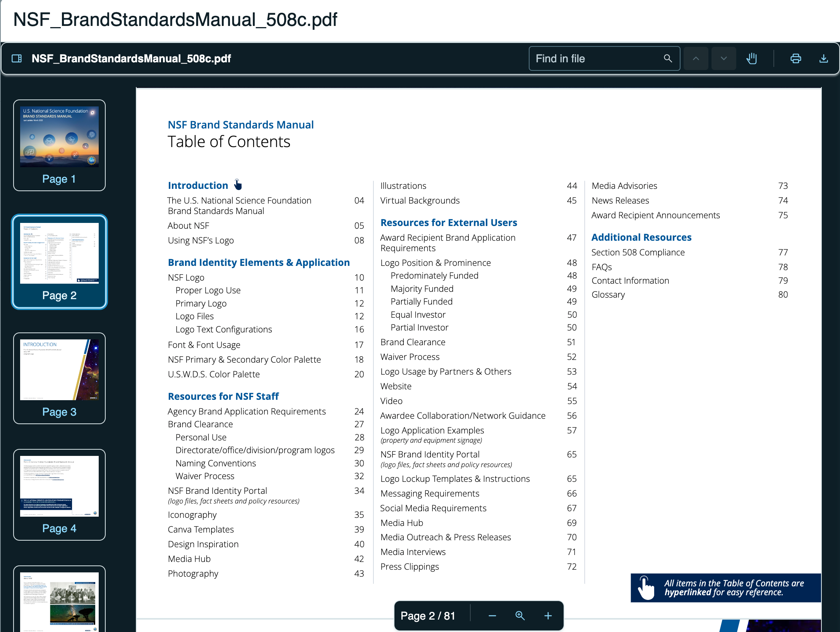The width and height of the screenshot is (840, 632).
Task: Follow the Resources for External Users link
Action: [449, 223]
